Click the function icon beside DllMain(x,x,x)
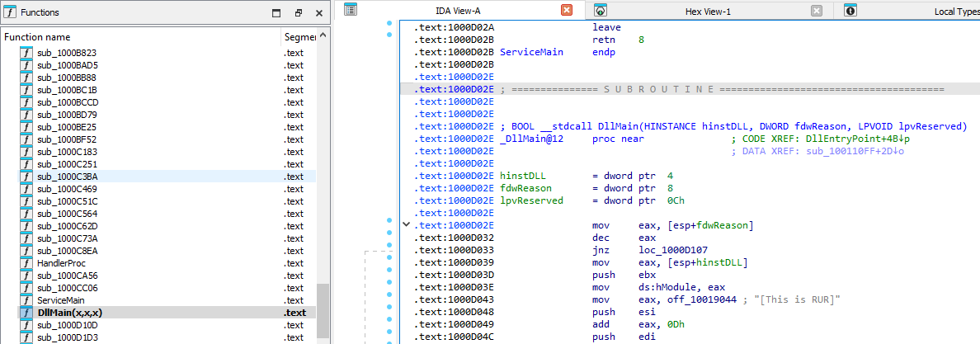This screenshot has width=980, height=344. point(26,313)
